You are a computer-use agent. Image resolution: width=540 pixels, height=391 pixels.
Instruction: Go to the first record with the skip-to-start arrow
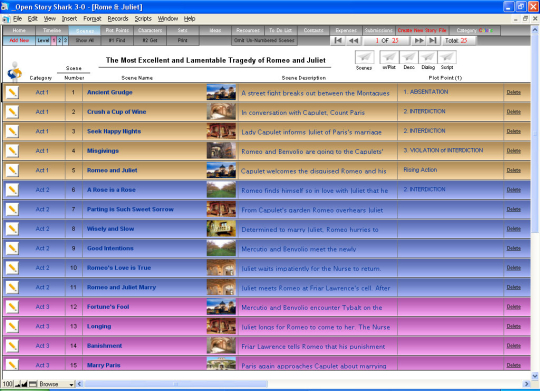338,41
